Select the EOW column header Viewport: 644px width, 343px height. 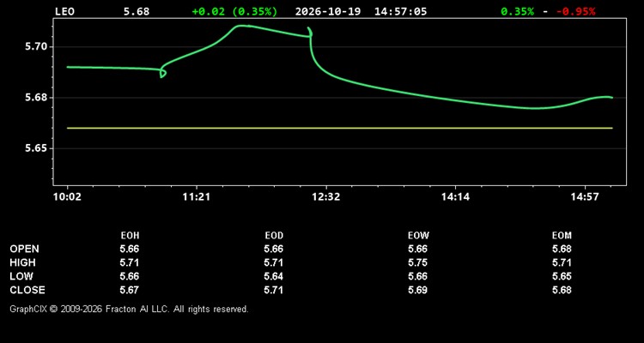[418, 236]
